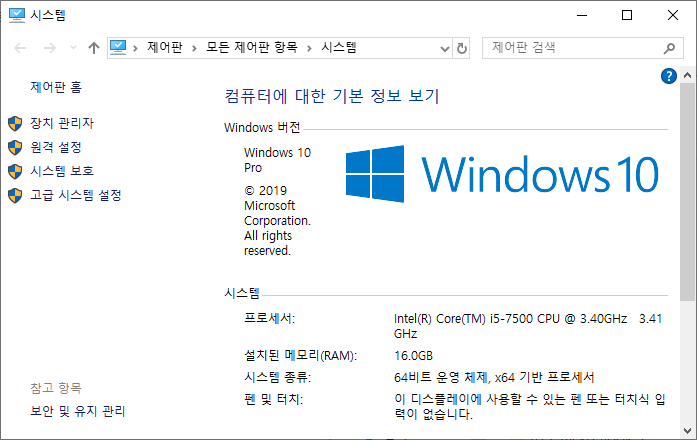The height and width of the screenshot is (440, 697).
Task: Click the 64비트 운영 체제 system type text
Action: pyautogui.click(x=494, y=378)
